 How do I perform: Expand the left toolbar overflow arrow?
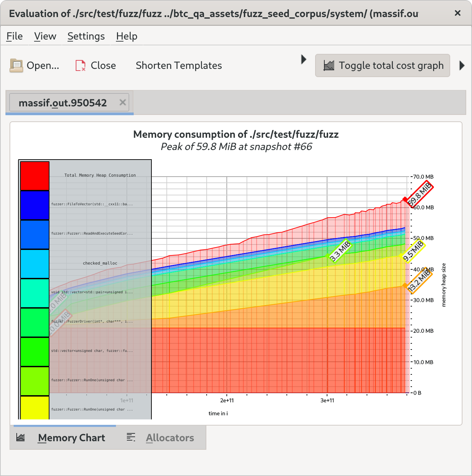click(304, 59)
